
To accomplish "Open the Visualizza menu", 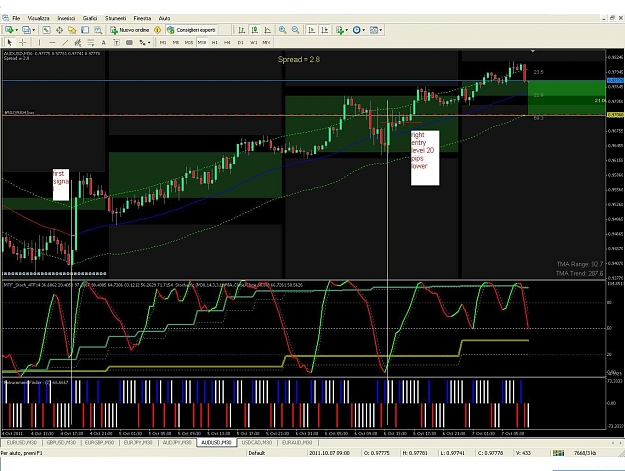I will click(x=39, y=18).
